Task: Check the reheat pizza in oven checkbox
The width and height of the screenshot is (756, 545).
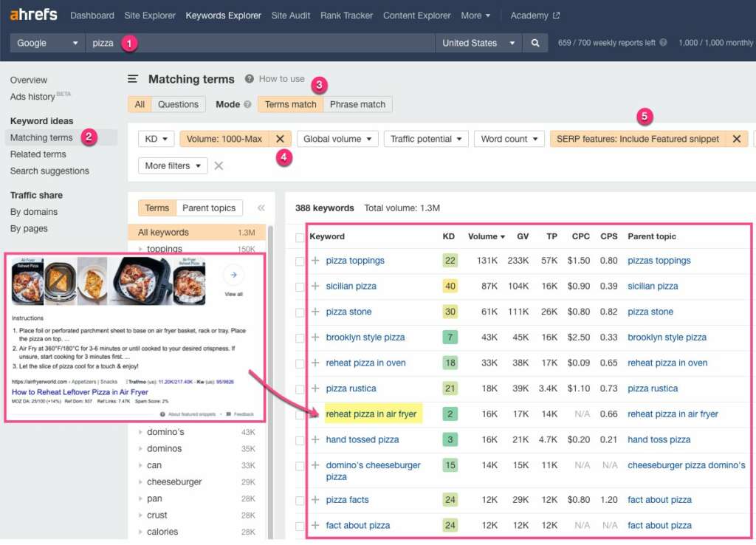Action: tap(300, 363)
